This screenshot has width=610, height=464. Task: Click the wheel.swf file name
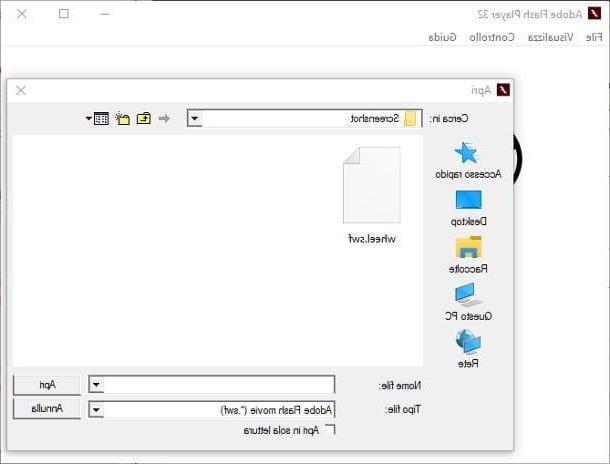[x=372, y=239]
